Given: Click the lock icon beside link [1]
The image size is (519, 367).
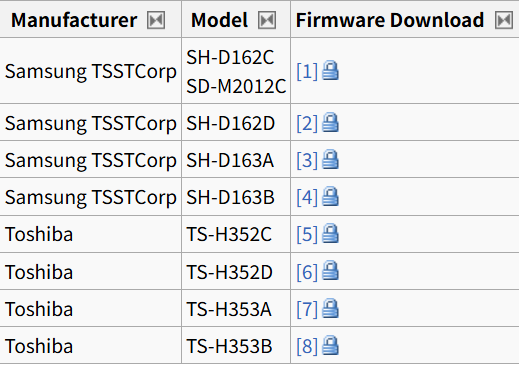Looking at the screenshot, I should click(330, 70).
